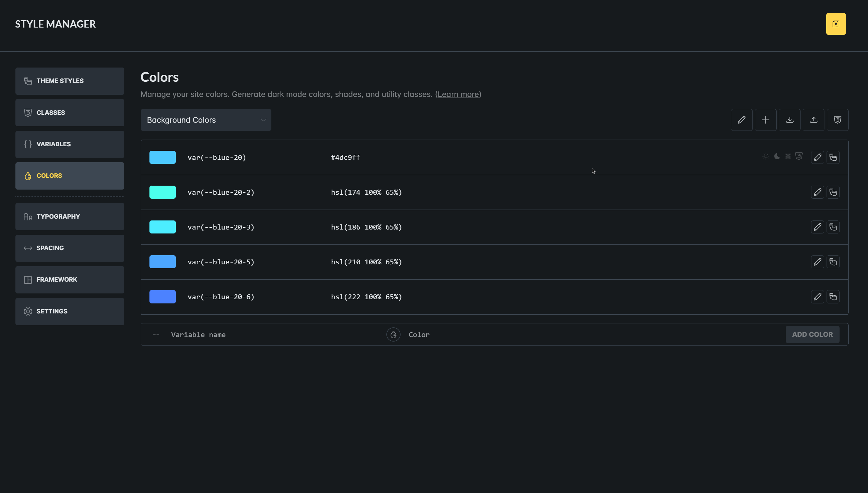Click paint brush icon on blue-20-3 row
868x493 pixels.
click(x=833, y=227)
